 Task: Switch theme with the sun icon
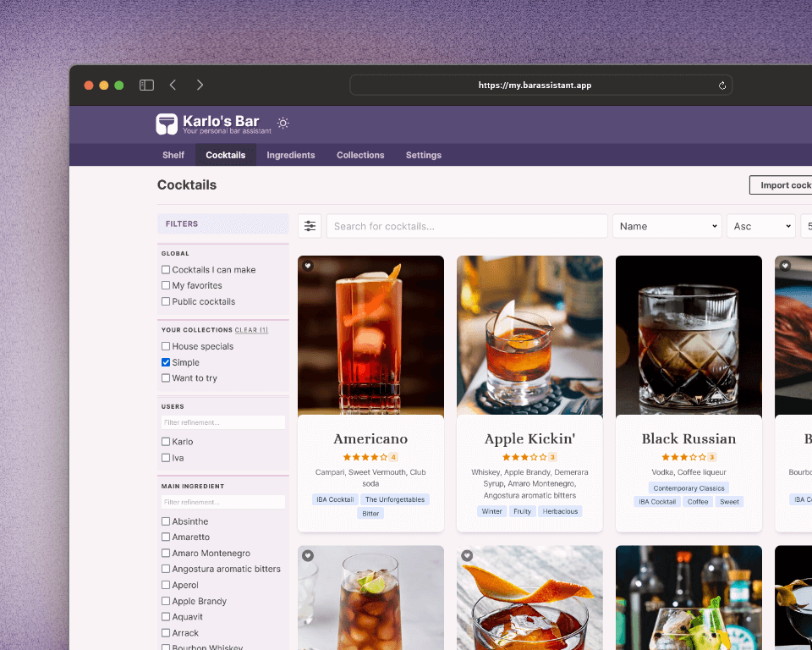point(283,124)
